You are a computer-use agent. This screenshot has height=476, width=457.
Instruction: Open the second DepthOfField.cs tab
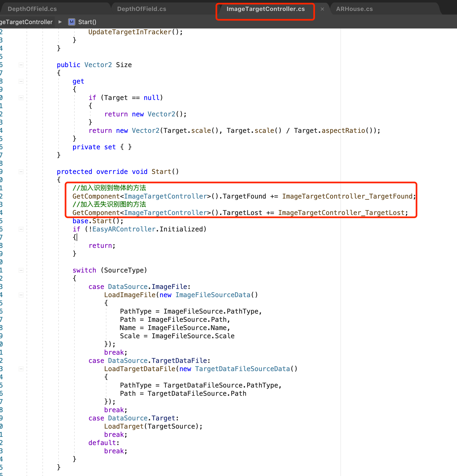point(141,8)
